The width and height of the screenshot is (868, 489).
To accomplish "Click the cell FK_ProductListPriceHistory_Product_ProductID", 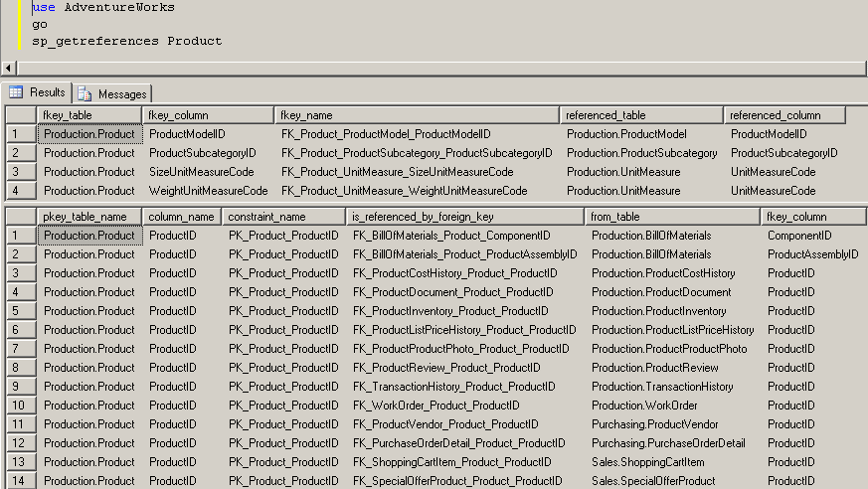I will click(464, 330).
